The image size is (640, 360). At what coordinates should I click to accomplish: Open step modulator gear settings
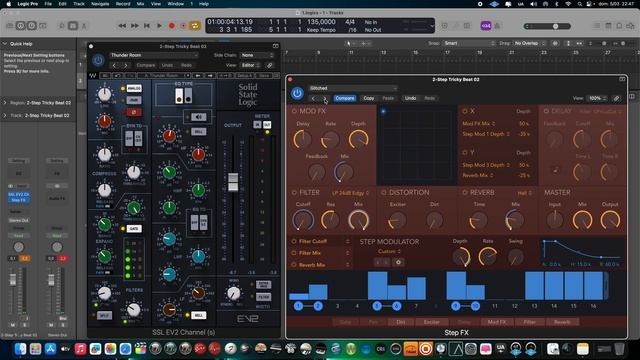398,262
